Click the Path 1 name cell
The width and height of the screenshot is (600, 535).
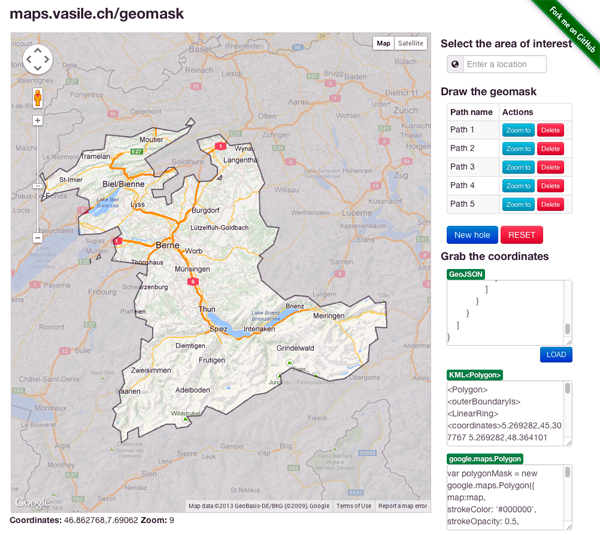click(473, 130)
